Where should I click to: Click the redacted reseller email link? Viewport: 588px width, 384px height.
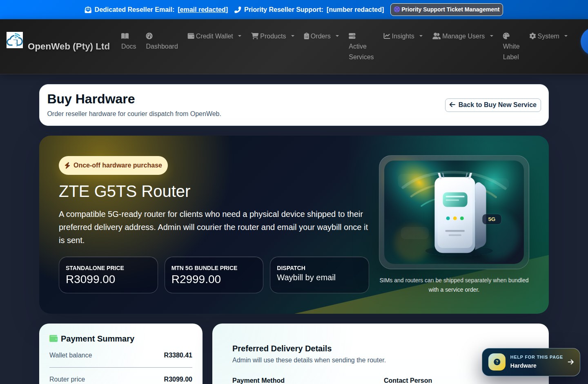203,9
